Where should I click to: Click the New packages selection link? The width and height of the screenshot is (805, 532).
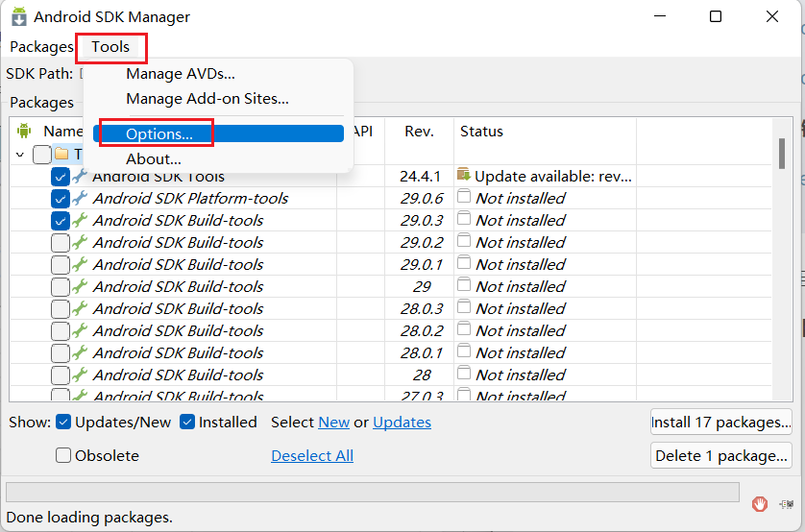pos(334,423)
